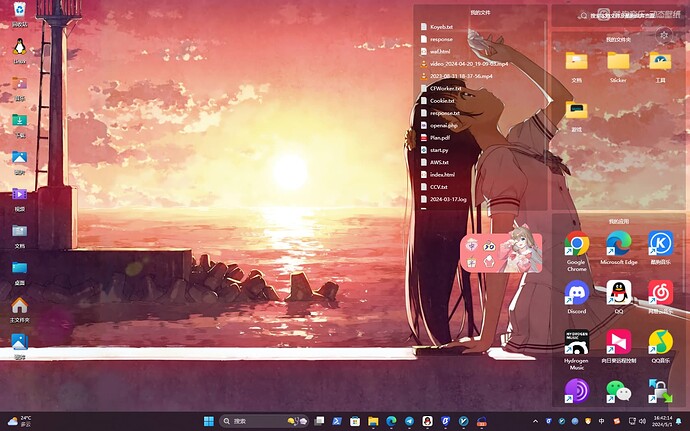Open start.py in the file list
This screenshot has height=431, width=690.
435,150
